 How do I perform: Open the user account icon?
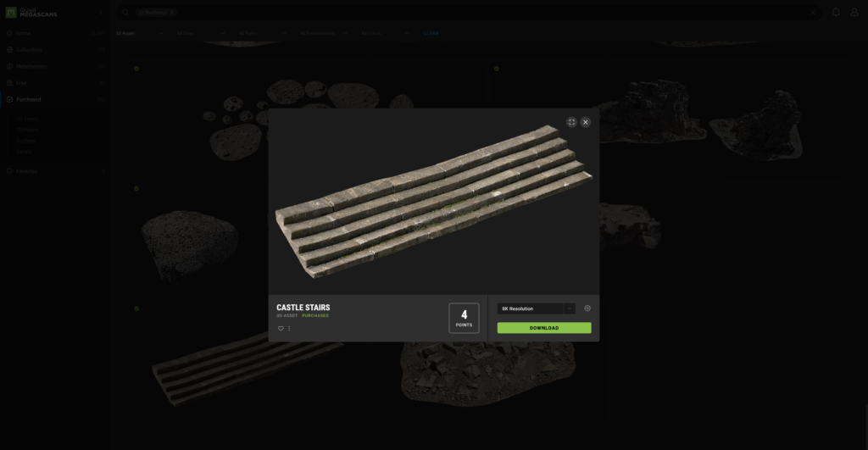pyautogui.click(x=854, y=12)
